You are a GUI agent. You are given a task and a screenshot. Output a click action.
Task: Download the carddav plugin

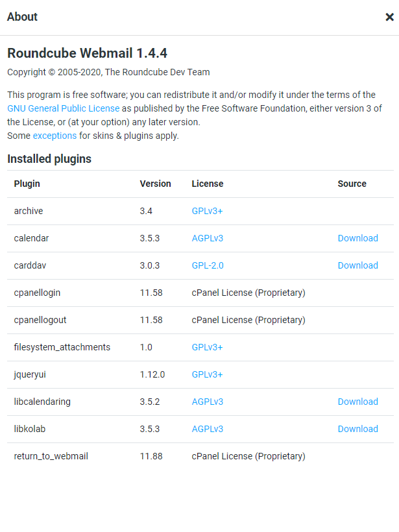click(357, 265)
